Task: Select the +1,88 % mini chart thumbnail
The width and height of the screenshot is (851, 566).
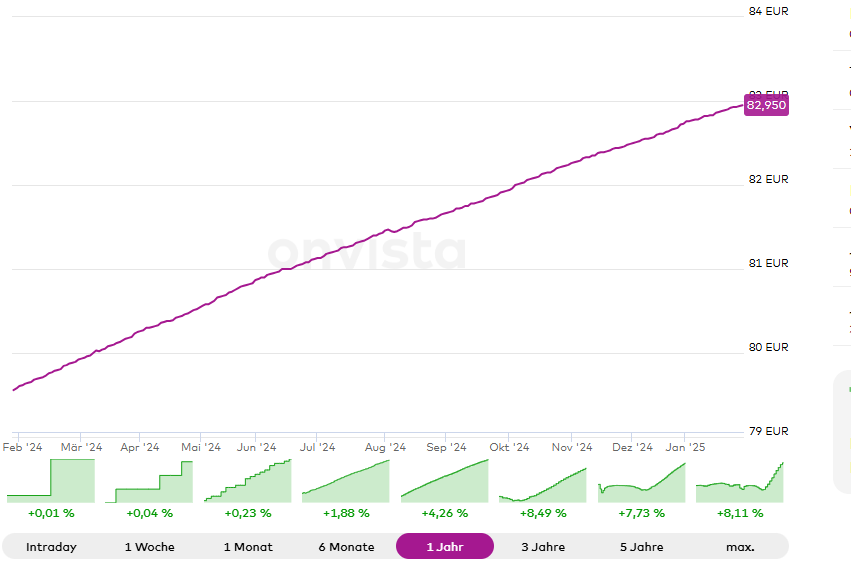Action: click(346, 481)
